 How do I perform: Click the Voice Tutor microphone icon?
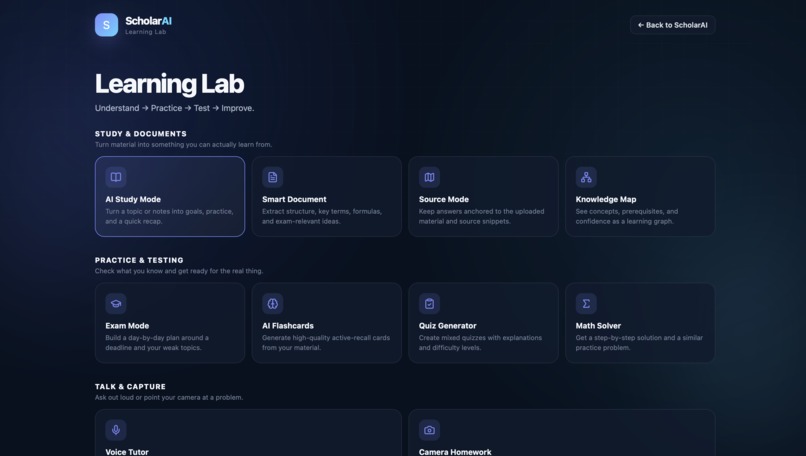pos(116,430)
